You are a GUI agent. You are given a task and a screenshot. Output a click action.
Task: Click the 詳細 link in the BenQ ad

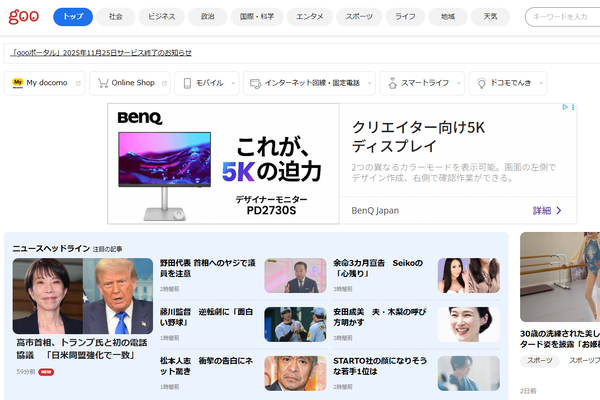point(547,211)
